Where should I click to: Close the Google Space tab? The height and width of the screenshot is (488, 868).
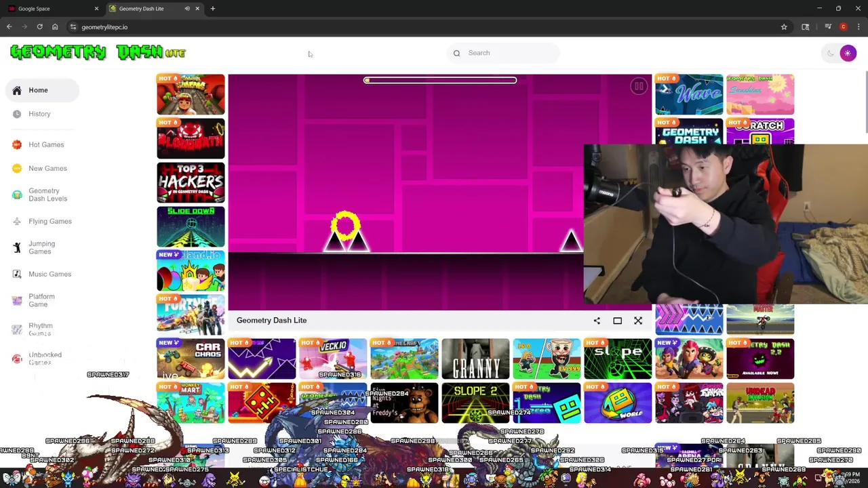pyautogui.click(x=96, y=9)
